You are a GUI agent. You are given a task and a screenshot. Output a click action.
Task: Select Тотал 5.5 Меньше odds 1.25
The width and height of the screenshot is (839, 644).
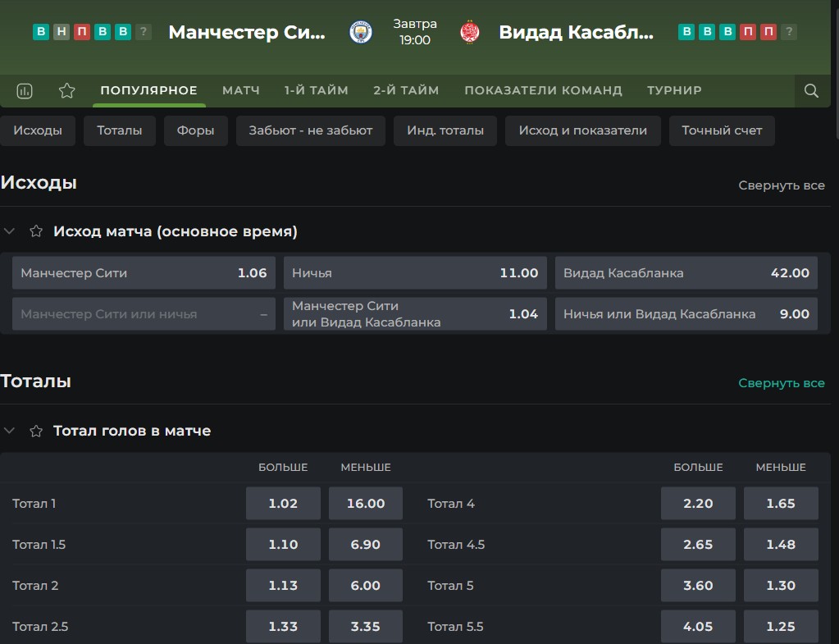[x=781, y=626]
